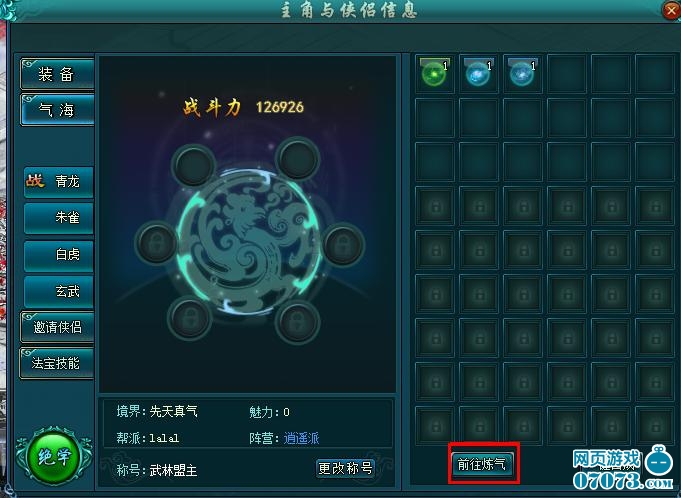
Task: Click the upper-right empty orb socket
Action: pos(298,158)
